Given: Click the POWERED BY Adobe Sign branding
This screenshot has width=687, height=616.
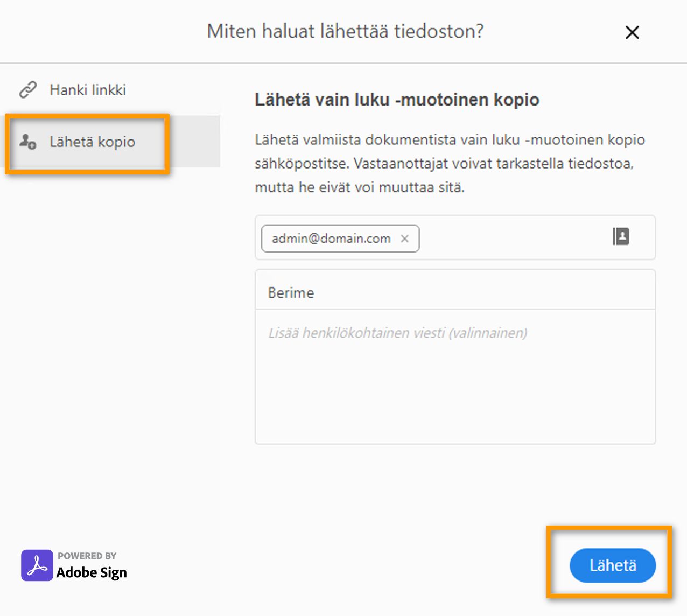Looking at the screenshot, I should point(92,564).
